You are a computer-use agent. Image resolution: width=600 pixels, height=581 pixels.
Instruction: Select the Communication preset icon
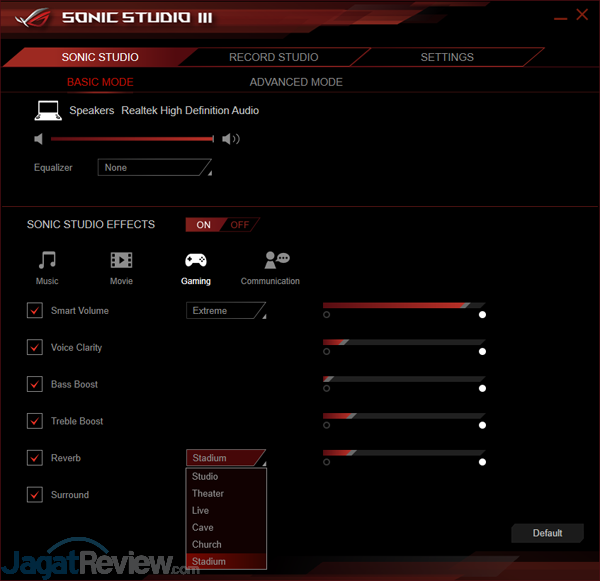pos(277,260)
